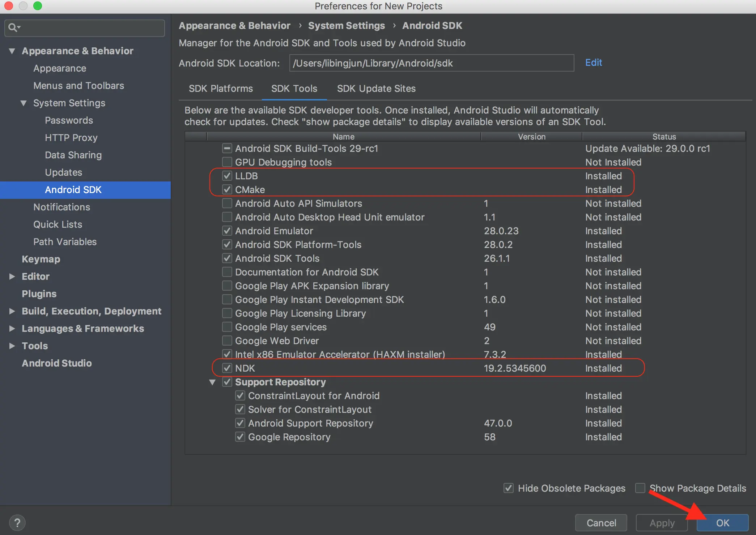Select Data Sharing settings
The width and height of the screenshot is (756, 535).
(73, 155)
